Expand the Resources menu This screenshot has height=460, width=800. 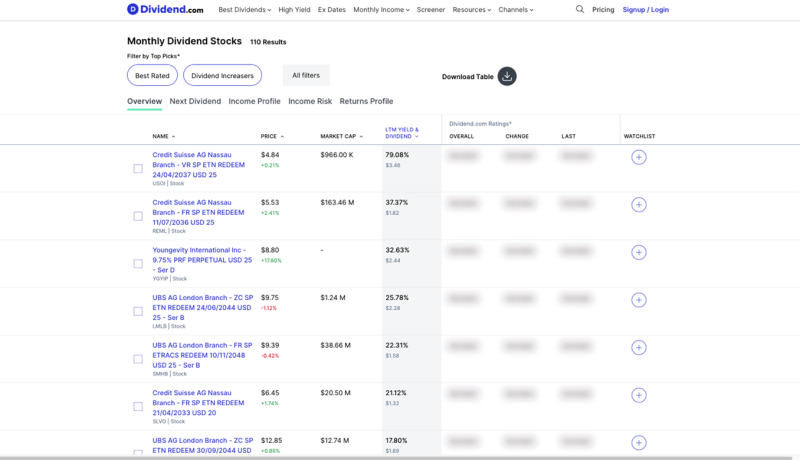471,10
